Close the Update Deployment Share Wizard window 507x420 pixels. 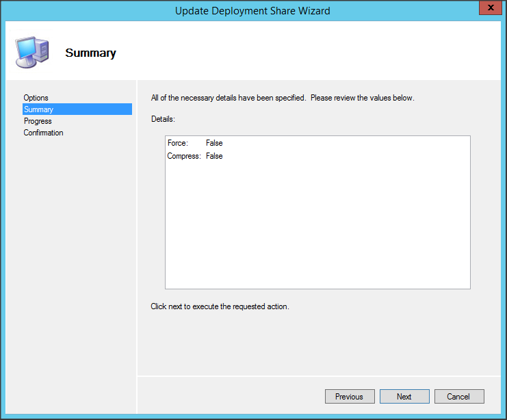click(x=488, y=10)
